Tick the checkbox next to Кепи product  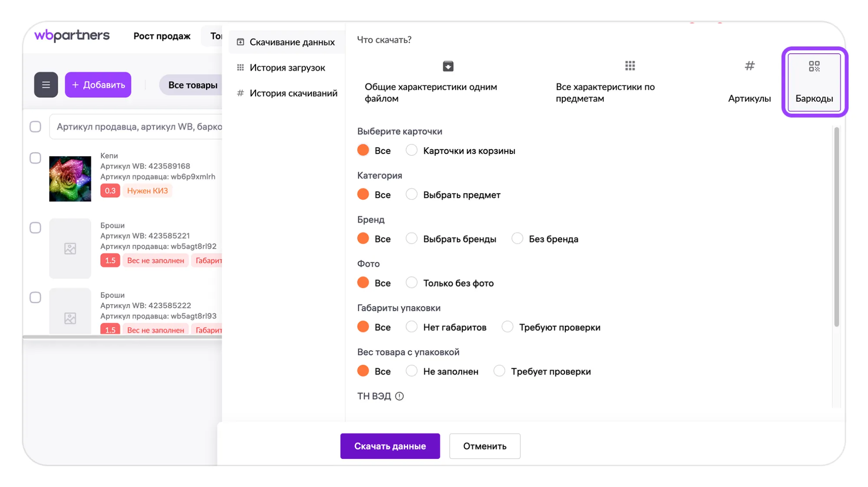(35, 158)
